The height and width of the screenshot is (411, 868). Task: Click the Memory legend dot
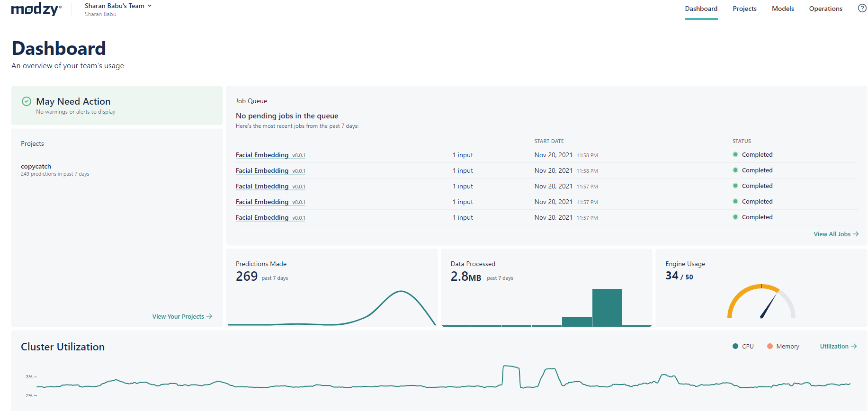(770, 347)
